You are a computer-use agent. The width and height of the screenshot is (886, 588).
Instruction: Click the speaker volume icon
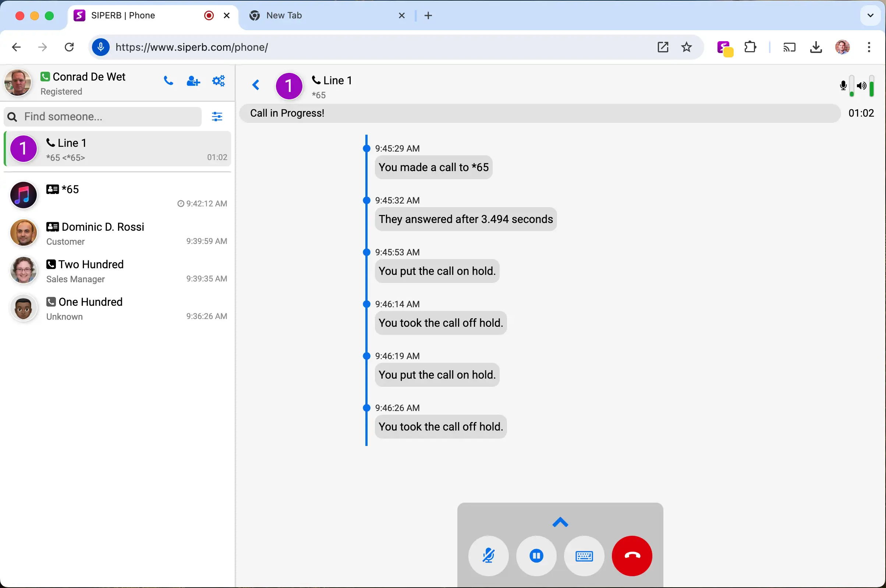[862, 86]
